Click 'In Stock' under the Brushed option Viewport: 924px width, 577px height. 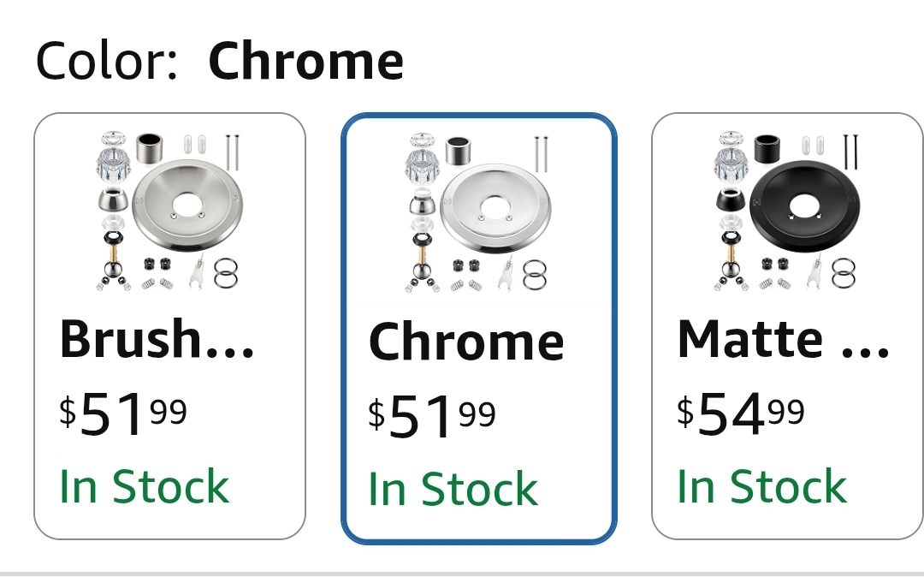(x=145, y=486)
